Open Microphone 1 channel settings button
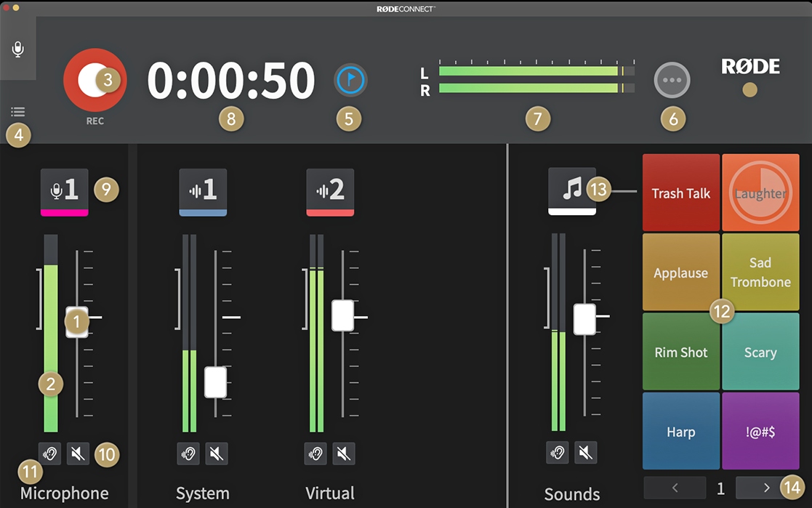 pos(64,190)
